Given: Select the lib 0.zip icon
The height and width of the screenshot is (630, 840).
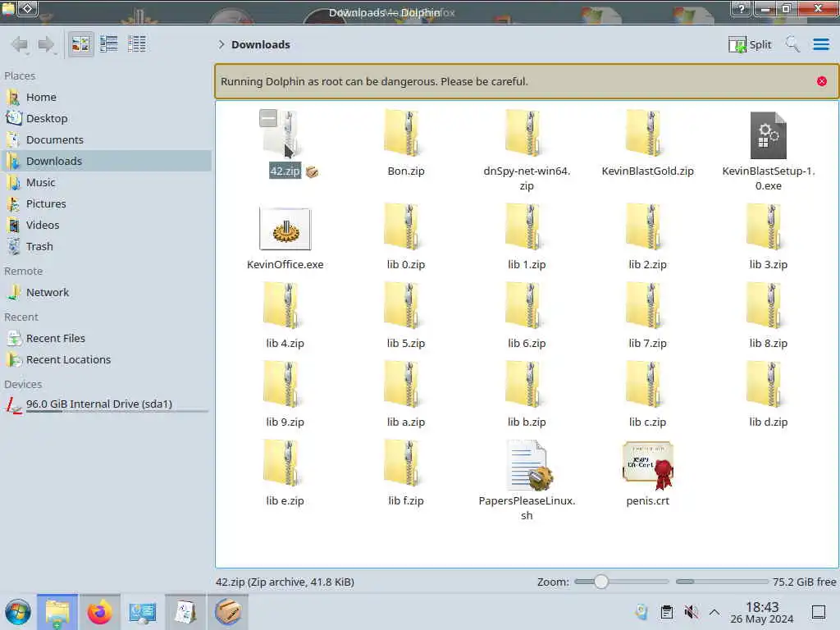Looking at the screenshot, I should coord(405,227).
